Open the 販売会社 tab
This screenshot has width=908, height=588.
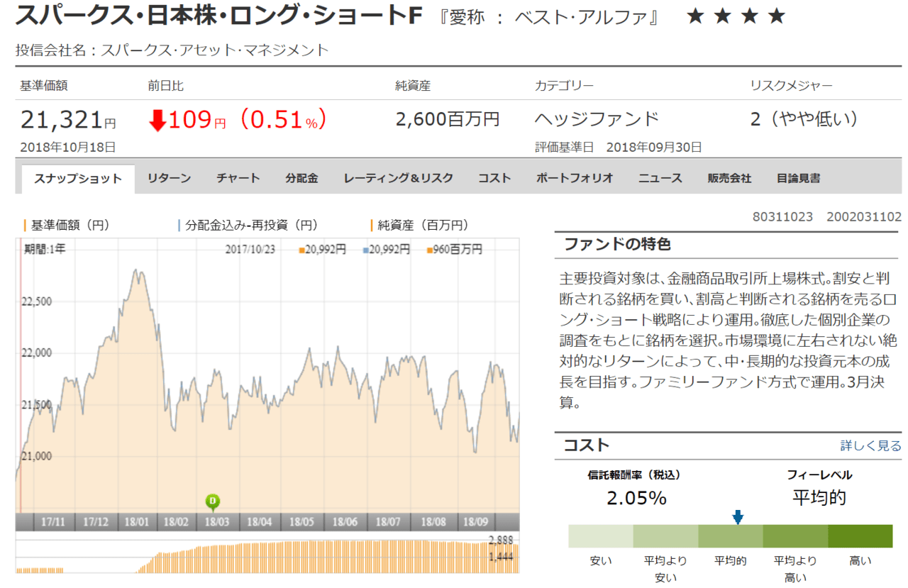pos(729,179)
